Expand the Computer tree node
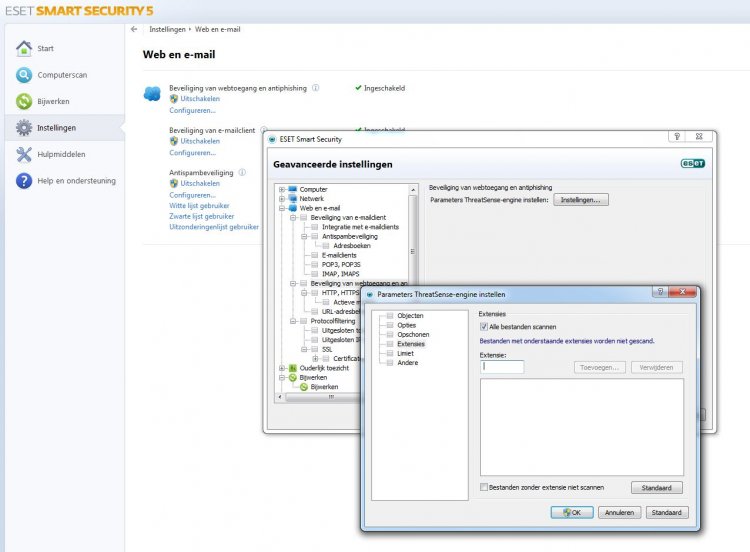 point(283,189)
